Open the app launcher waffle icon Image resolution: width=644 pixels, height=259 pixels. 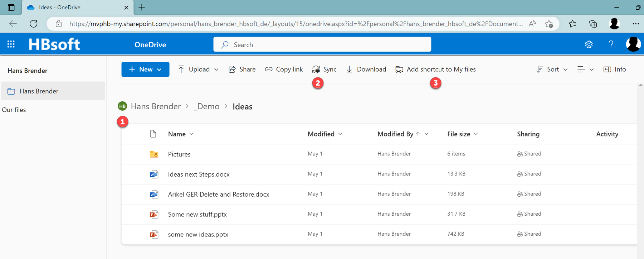pos(11,44)
